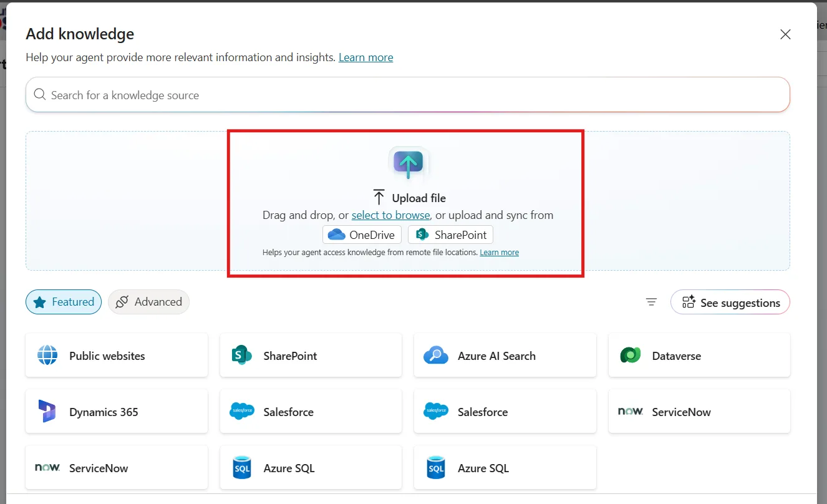The image size is (827, 504).
Task: Click the Public websites globe icon
Action: click(47, 356)
